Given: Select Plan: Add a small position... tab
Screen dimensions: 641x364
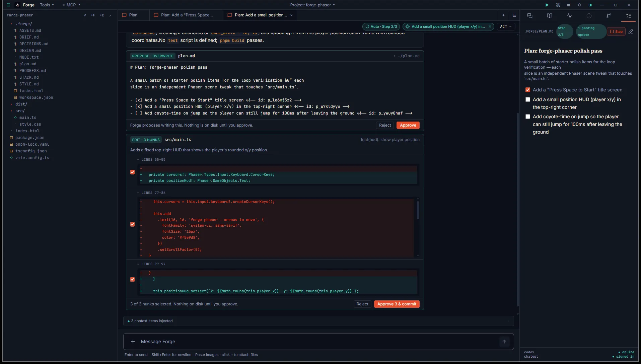Looking at the screenshot, I should click(x=261, y=15).
